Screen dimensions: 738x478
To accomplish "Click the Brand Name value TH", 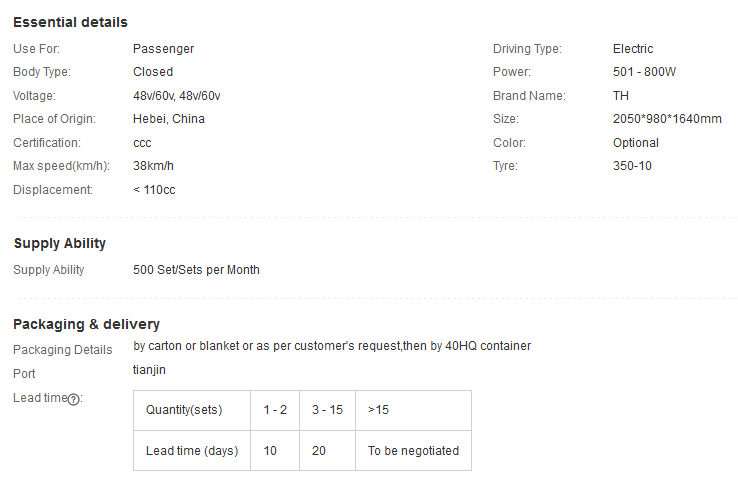I will [x=620, y=96].
